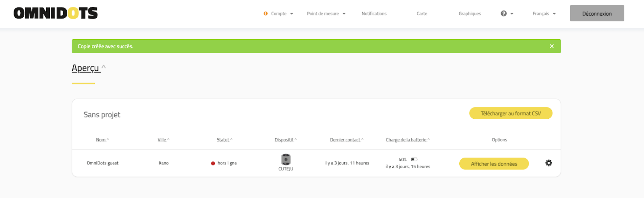Click the red offline status dot

(x=213, y=163)
